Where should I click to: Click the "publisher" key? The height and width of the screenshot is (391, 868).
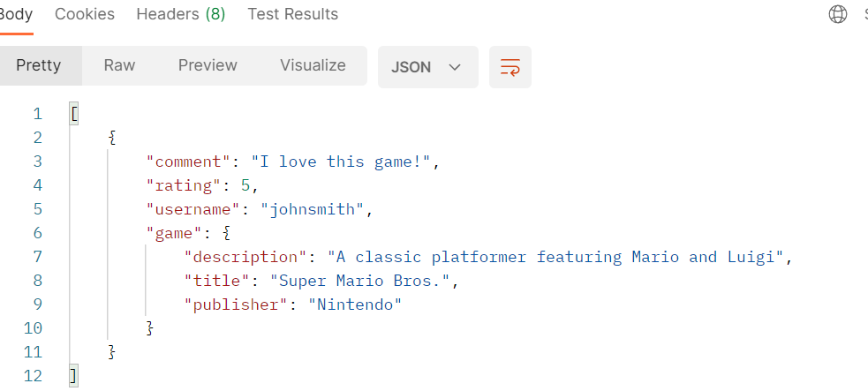point(236,305)
